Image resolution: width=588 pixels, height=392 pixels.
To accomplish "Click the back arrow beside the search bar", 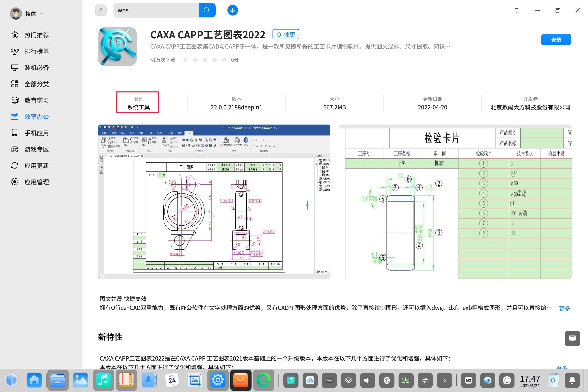I will 101,10.
